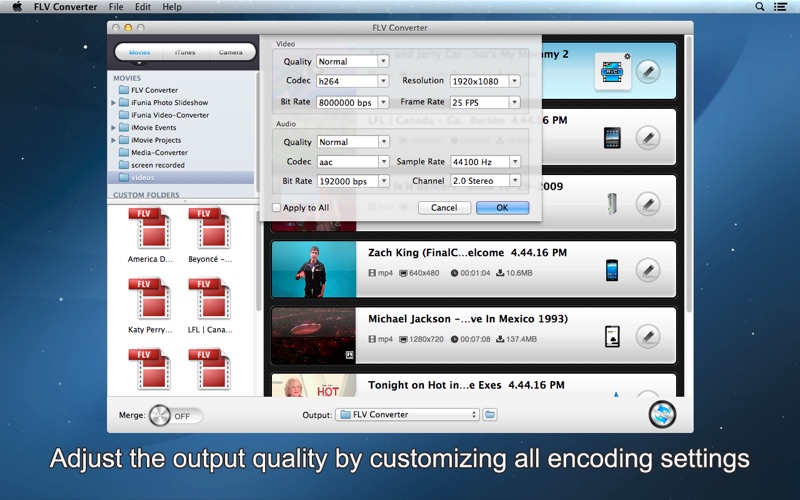Click the Tonight on Hot in... video thumbnail

(314, 386)
